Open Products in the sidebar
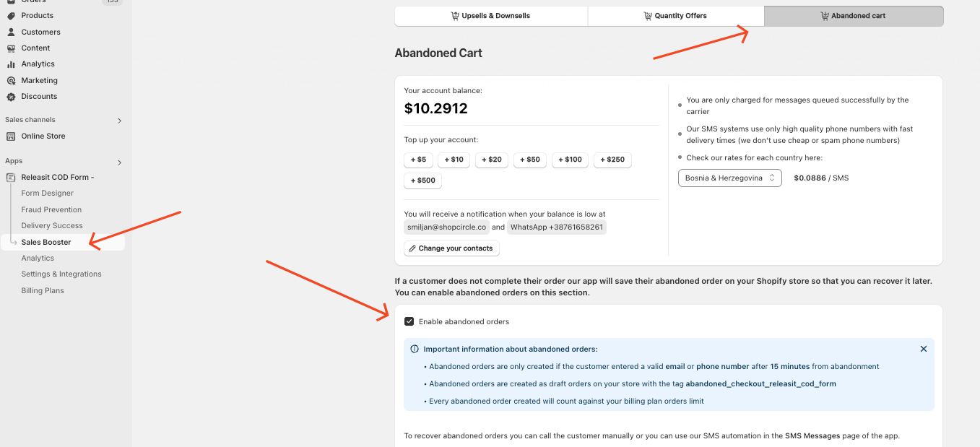 38,15
